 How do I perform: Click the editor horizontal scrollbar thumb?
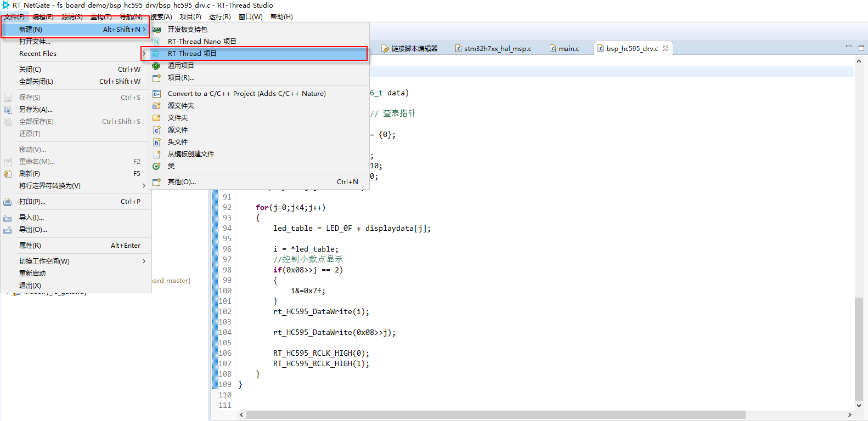[x=496, y=414]
